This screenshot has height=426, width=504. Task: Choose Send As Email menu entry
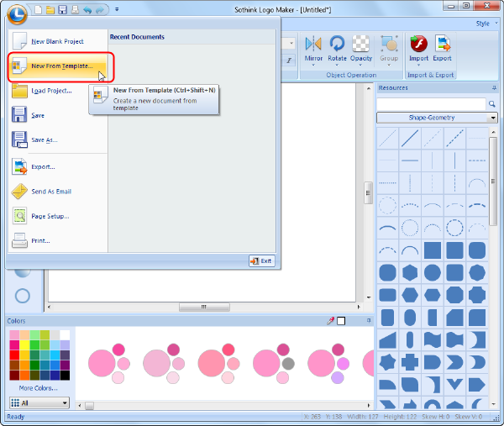click(x=58, y=192)
